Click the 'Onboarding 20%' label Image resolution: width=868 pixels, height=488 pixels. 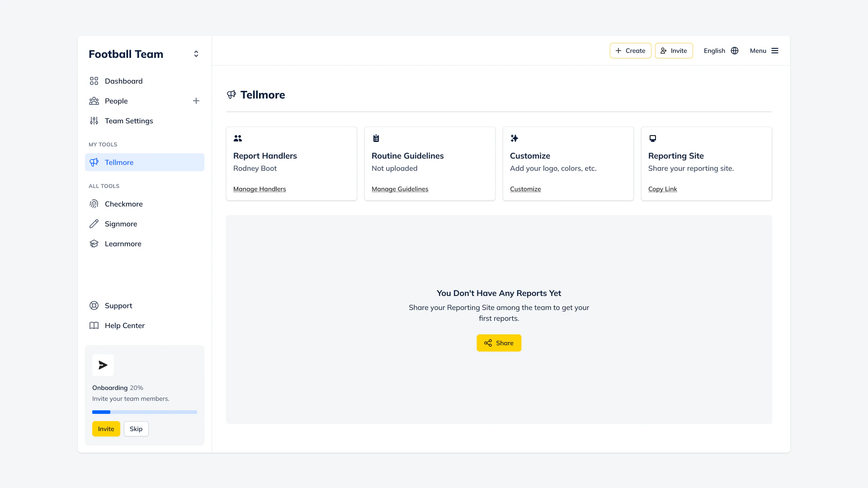coord(118,388)
